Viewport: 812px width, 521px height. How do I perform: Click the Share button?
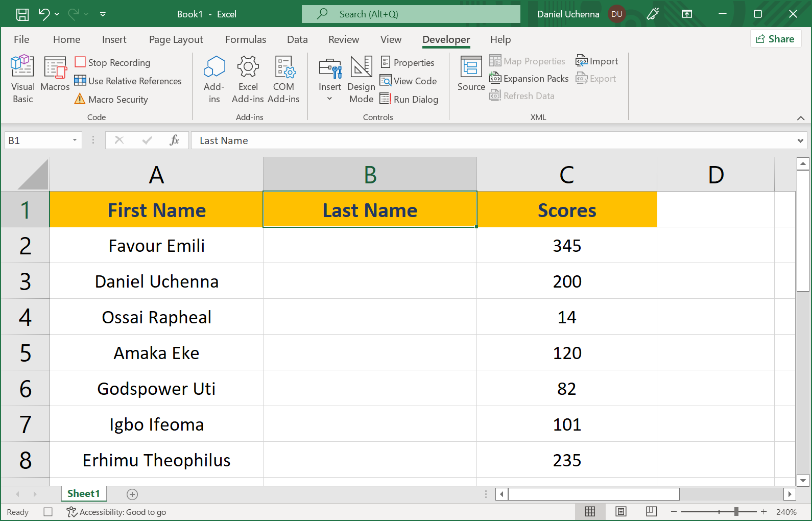click(775, 39)
